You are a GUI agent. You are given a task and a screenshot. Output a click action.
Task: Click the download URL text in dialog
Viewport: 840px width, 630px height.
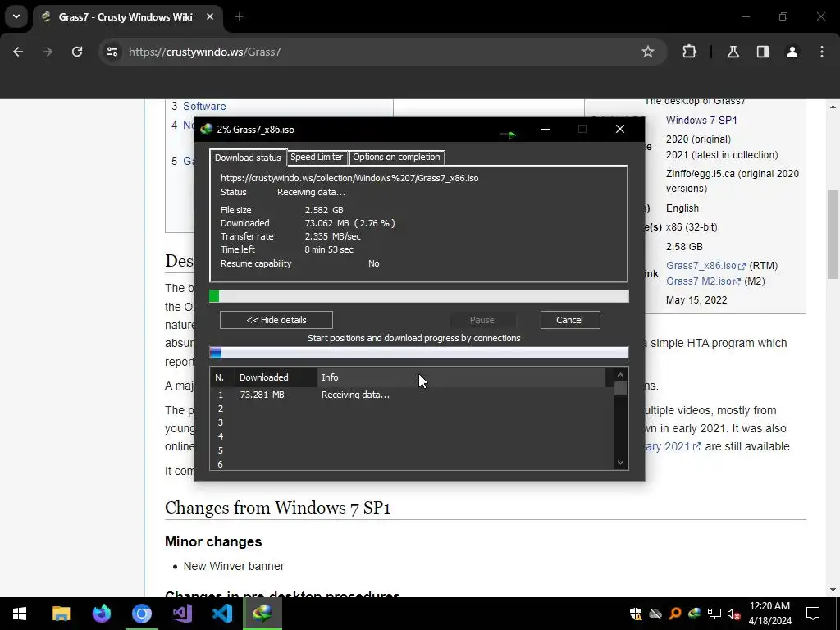349,178
